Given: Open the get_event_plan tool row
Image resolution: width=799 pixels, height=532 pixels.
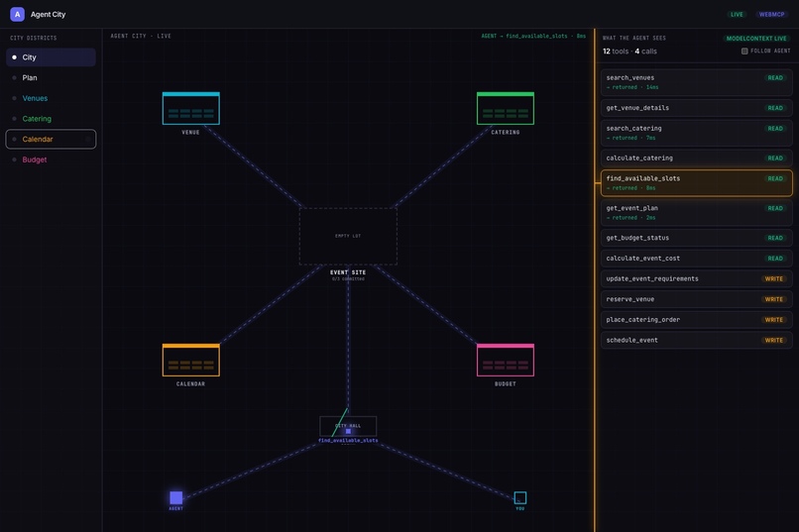Looking at the screenshot, I should click(x=697, y=212).
